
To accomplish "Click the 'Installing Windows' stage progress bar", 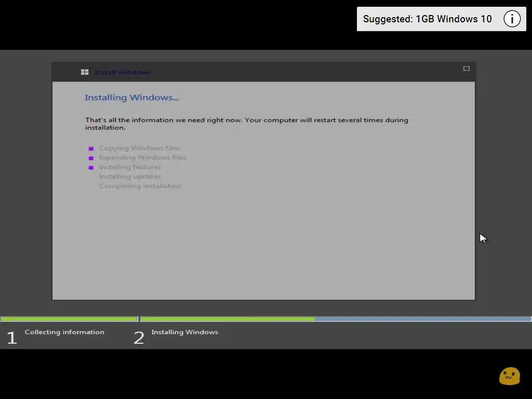I will [x=336, y=319].
